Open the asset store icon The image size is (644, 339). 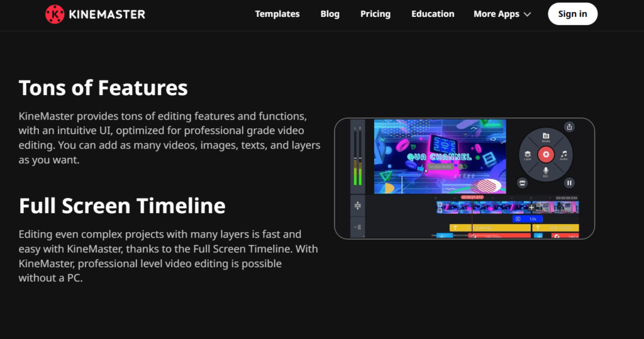point(522,183)
